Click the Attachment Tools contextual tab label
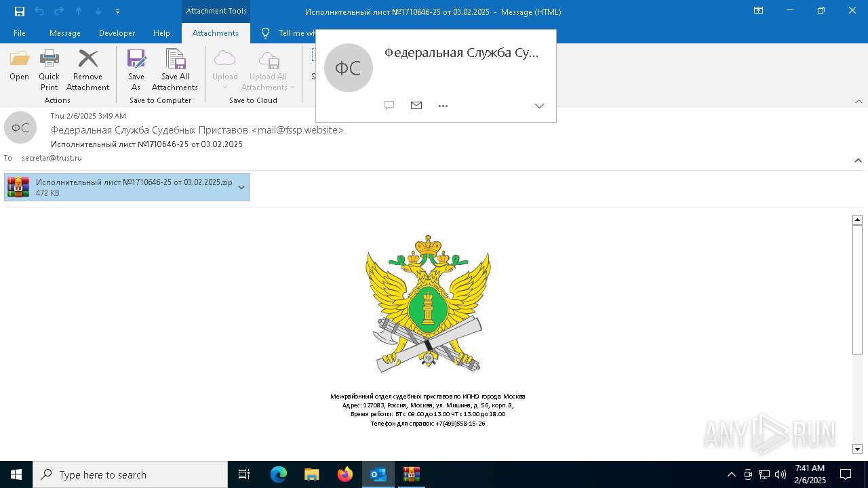868x488 pixels. pyautogui.click(x=216, y=11)
